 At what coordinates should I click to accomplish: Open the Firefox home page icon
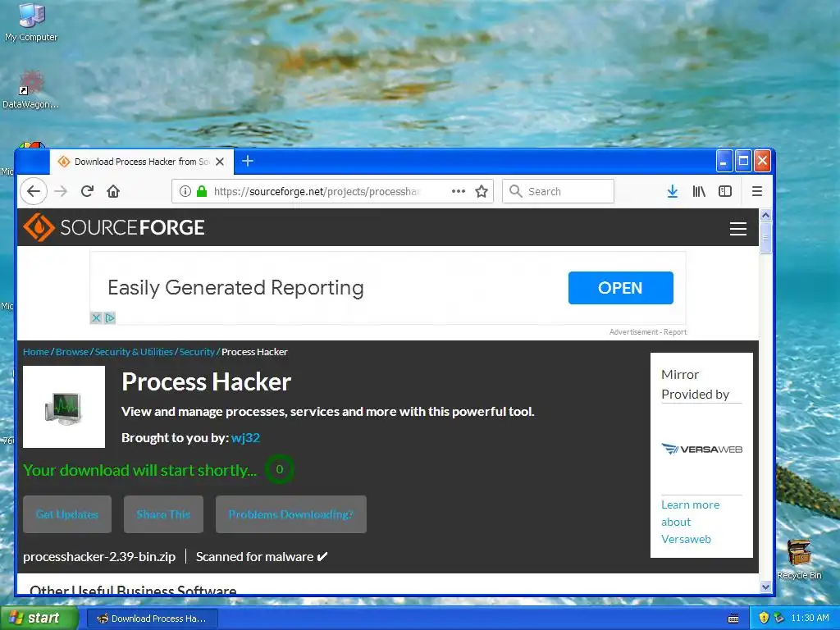coord(113,191)
